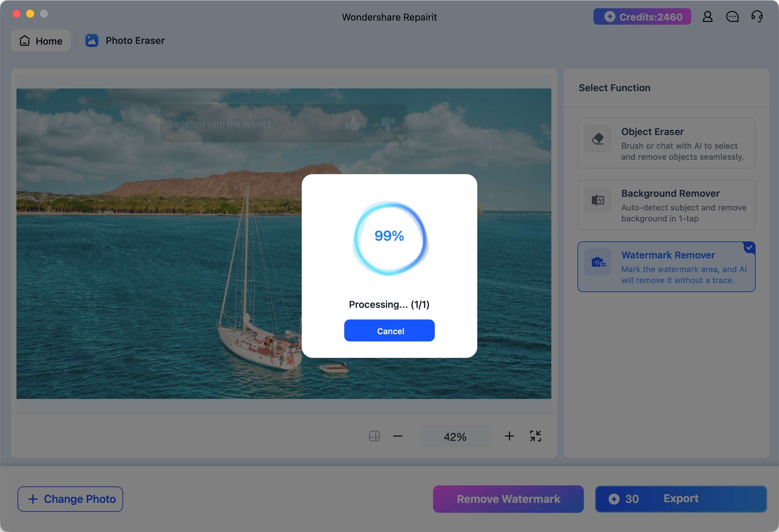The image size is (779, 532).
Task: Click the Object Eraser eraser icon
Action: click(x=598, y=138)
